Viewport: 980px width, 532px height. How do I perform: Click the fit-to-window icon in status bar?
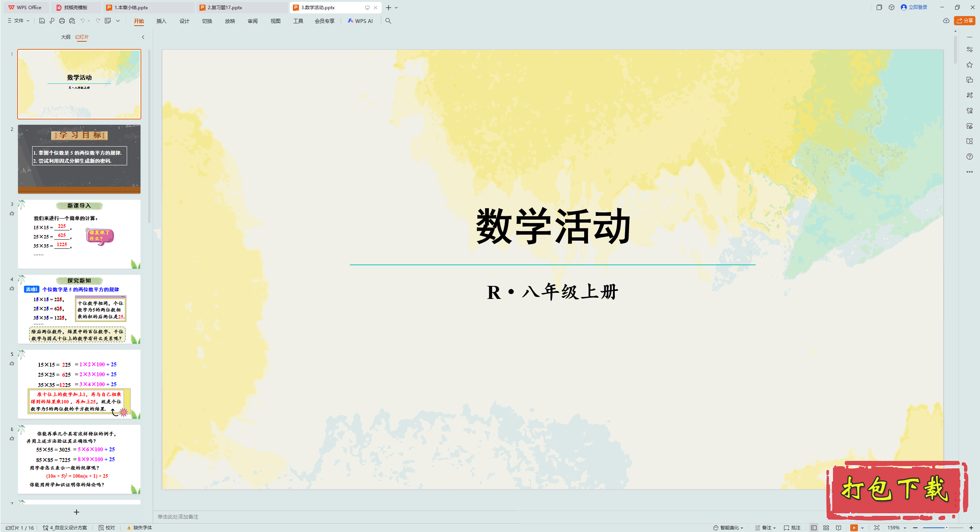click(877, 527)
